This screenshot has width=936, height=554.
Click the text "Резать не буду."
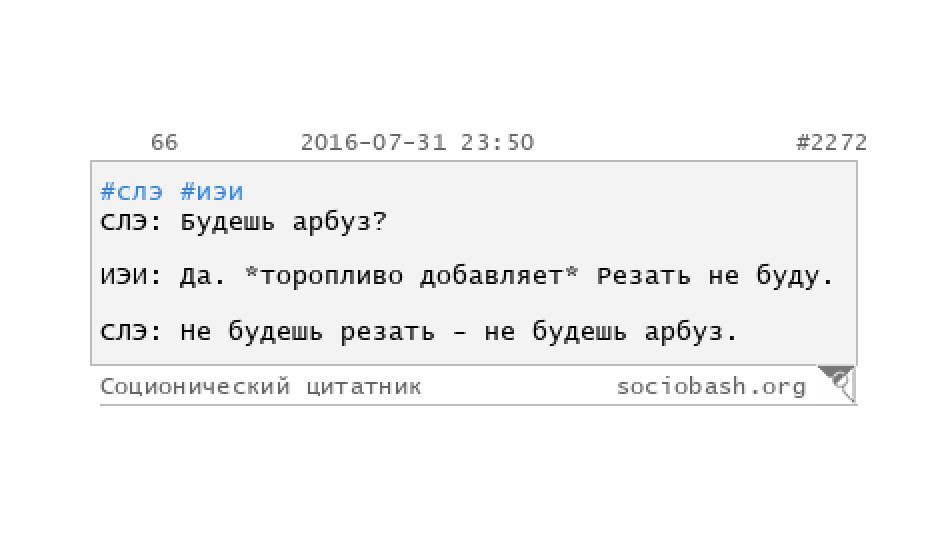coord(715,276)
